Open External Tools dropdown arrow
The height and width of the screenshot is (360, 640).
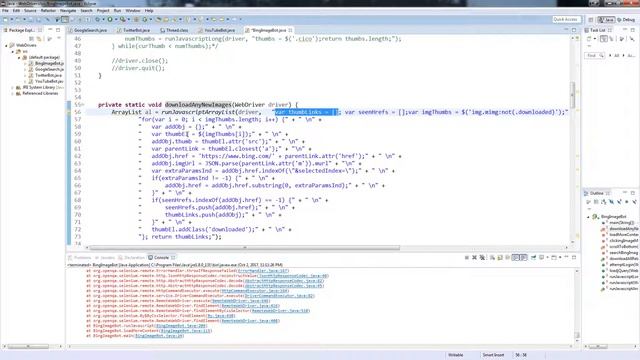(x=129, y=19)
